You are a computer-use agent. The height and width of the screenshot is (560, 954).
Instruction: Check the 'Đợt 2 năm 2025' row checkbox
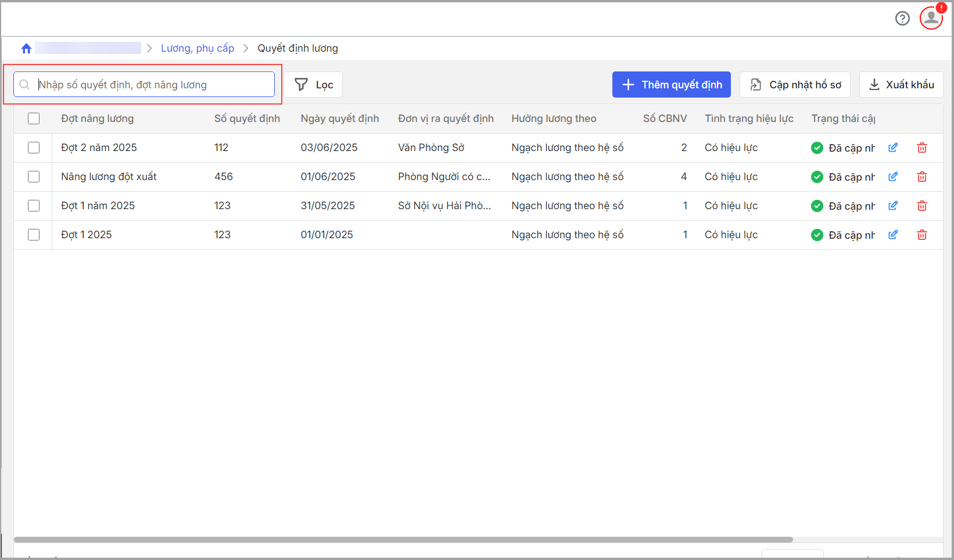click(34, 148)
